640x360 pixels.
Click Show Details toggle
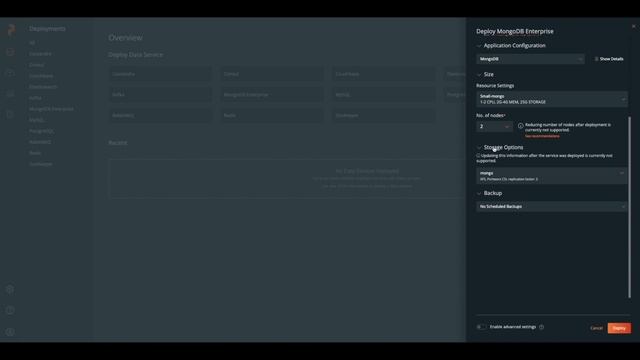[609, 59]
